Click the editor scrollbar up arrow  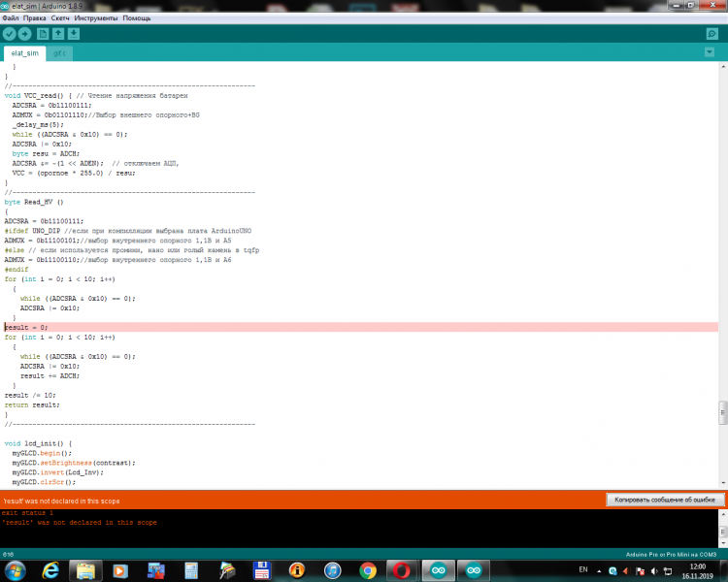[723, 67]
